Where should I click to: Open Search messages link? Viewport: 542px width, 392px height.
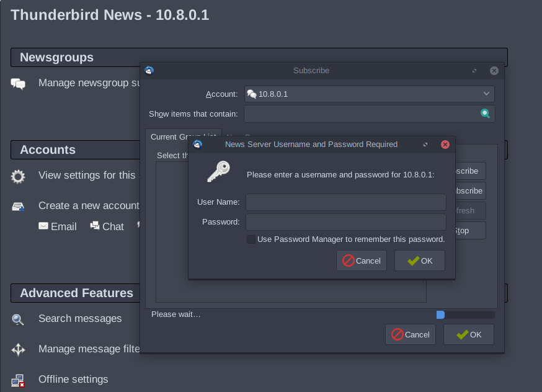(80, 318)
